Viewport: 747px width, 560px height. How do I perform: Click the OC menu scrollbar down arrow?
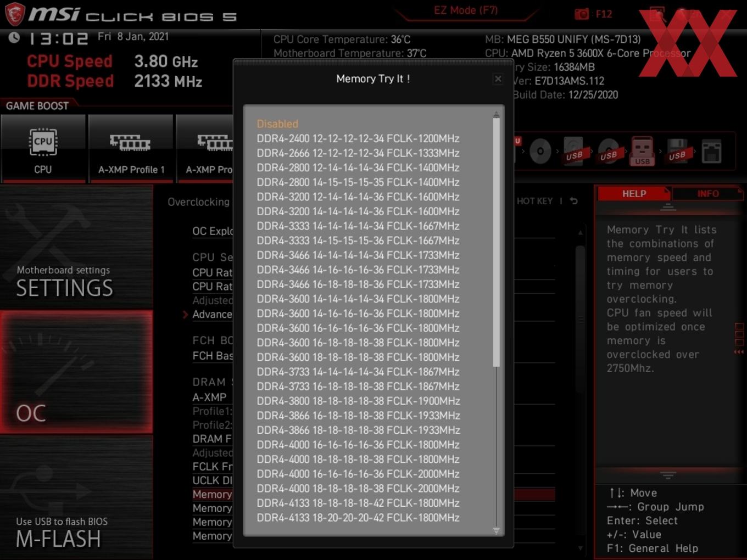pyautogui.click(x=581, y=548)
